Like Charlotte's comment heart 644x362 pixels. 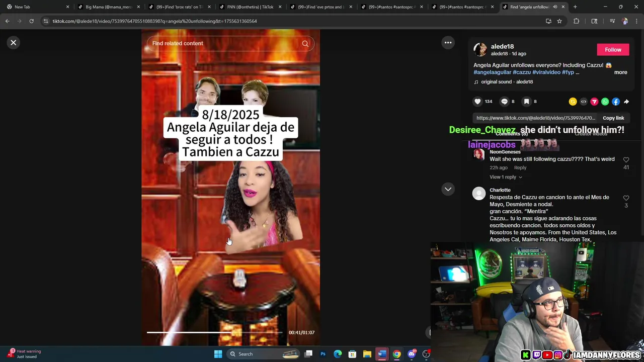626,198
